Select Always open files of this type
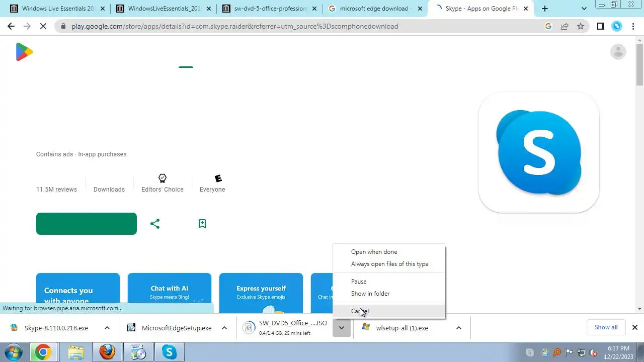The height and width of the screenshot is (362, 644). click(389, 264)
